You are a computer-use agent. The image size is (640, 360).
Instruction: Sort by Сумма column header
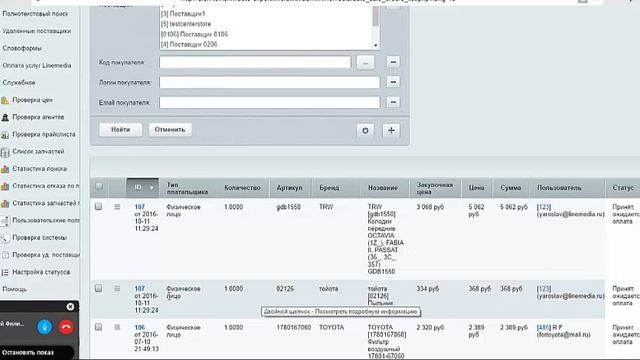[x=511, y=188]
